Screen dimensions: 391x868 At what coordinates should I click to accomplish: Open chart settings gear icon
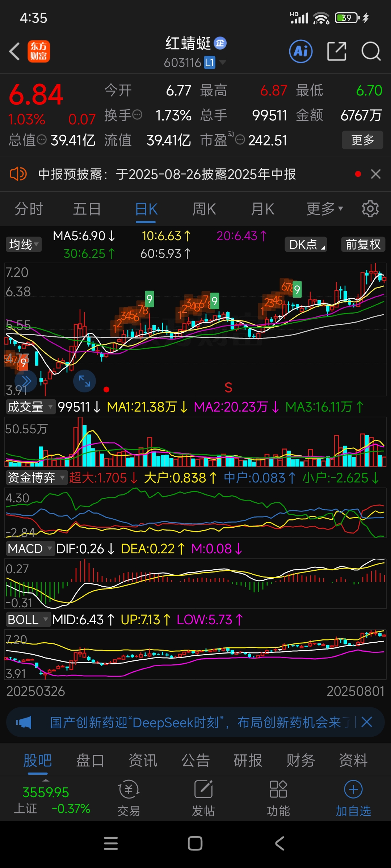[x=370, y=209]
